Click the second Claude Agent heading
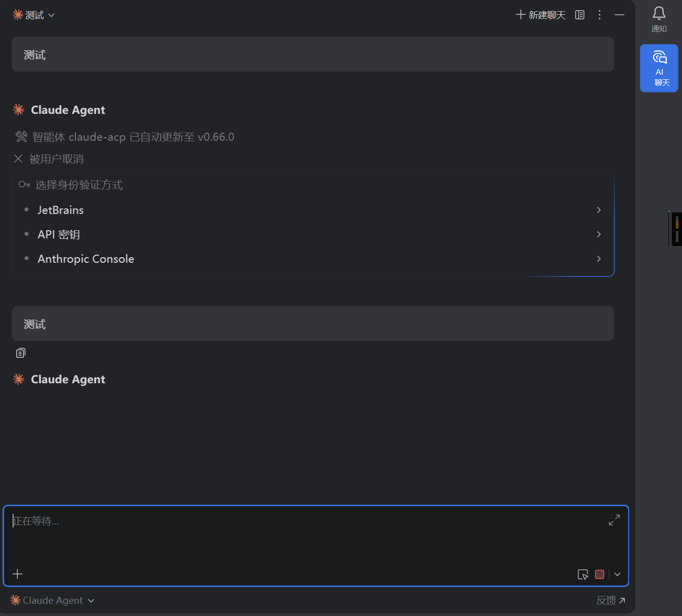 tap(68, 379)
